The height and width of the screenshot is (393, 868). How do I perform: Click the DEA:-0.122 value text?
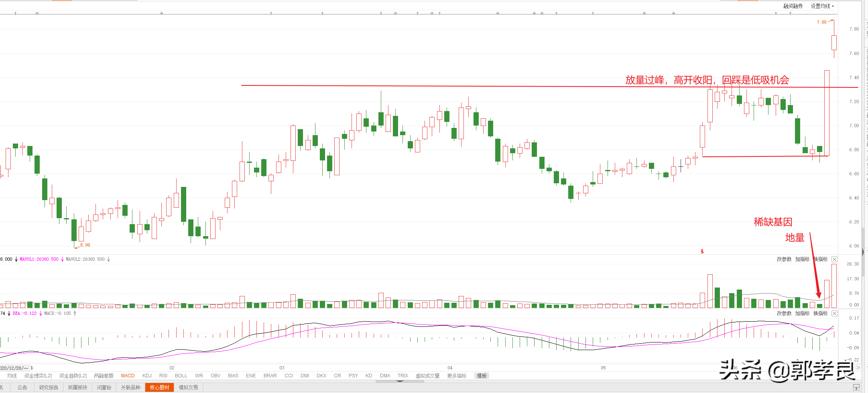pos(24,313)
